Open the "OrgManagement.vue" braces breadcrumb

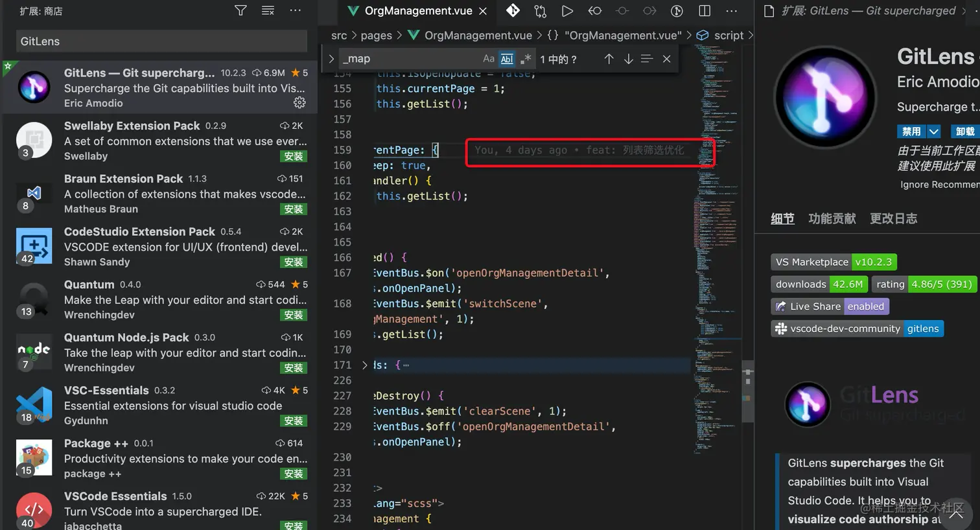coord(614,36)
